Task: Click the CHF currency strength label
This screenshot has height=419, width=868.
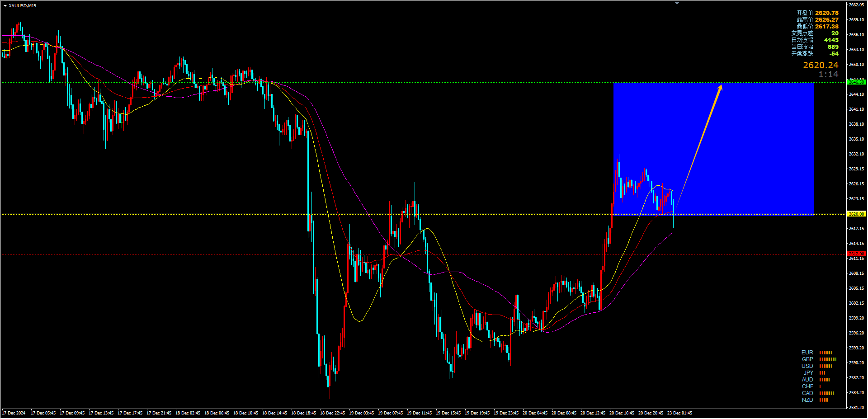Action: (x=807, y=386)
